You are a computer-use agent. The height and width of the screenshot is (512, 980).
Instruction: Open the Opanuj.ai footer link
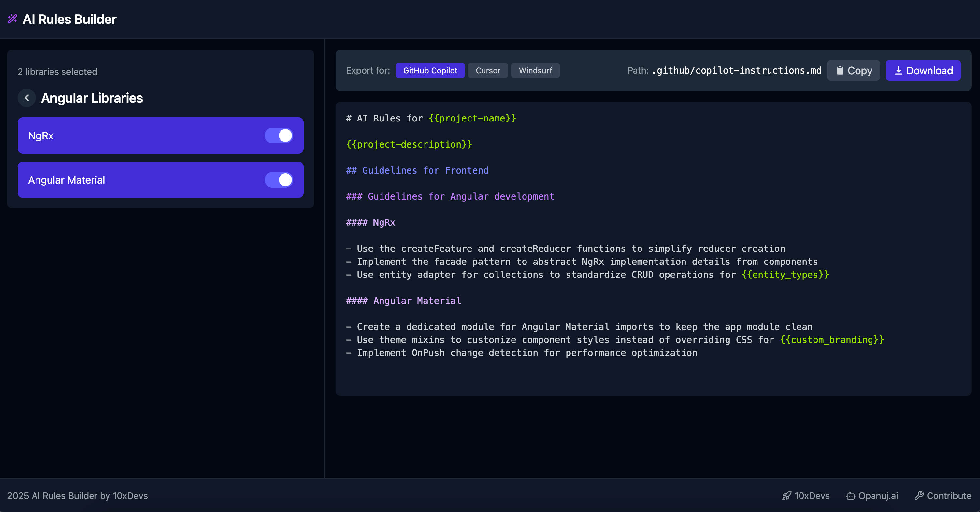point(878,496)
